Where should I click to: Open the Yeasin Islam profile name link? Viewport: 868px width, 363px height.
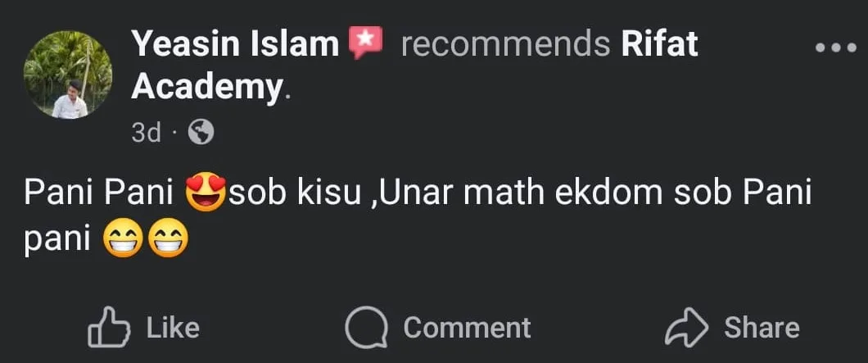(236, 44)
